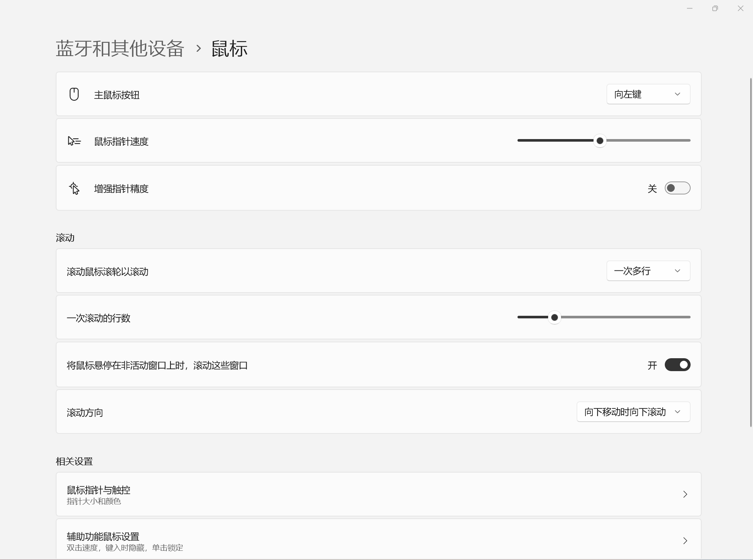Click the pointer speed icon beside 鼠标指针速度

[x=74, y=141]
